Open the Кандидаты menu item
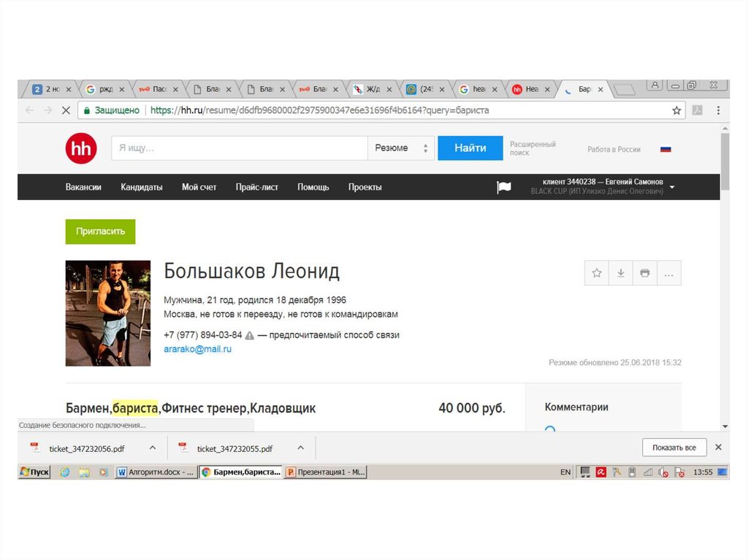 pyautogui.click(x=142, y=187)
